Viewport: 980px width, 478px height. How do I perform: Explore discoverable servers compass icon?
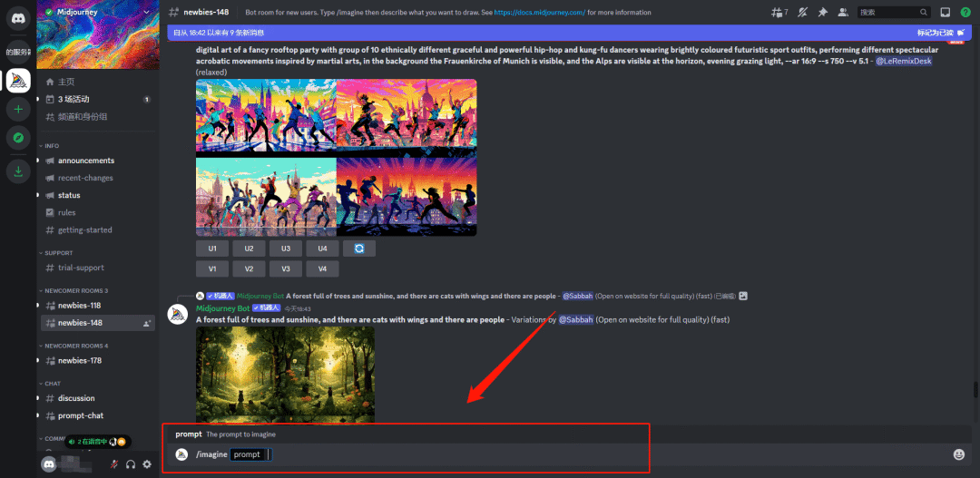point(18,138)
